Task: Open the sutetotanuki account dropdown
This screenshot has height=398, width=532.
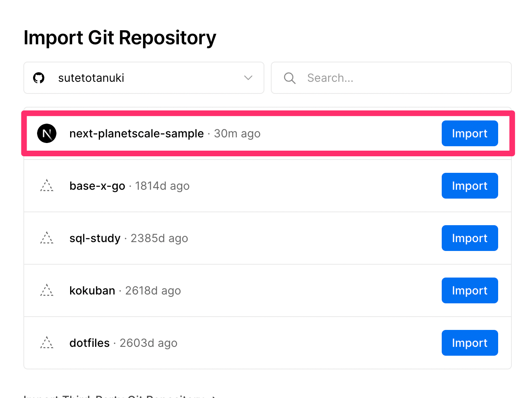Action: tap(143, 78)
